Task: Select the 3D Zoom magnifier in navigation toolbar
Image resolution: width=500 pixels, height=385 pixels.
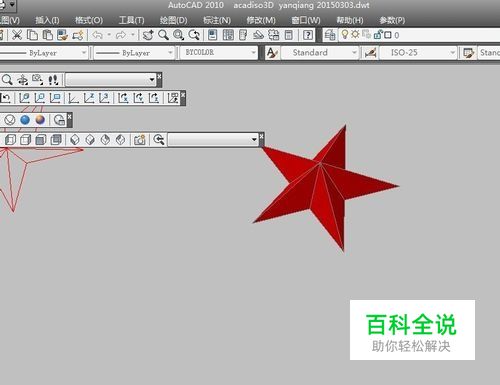Action: (7, 80)
